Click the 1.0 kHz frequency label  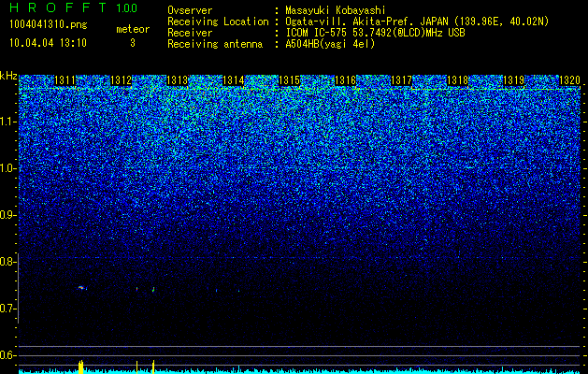coord(7,169)
